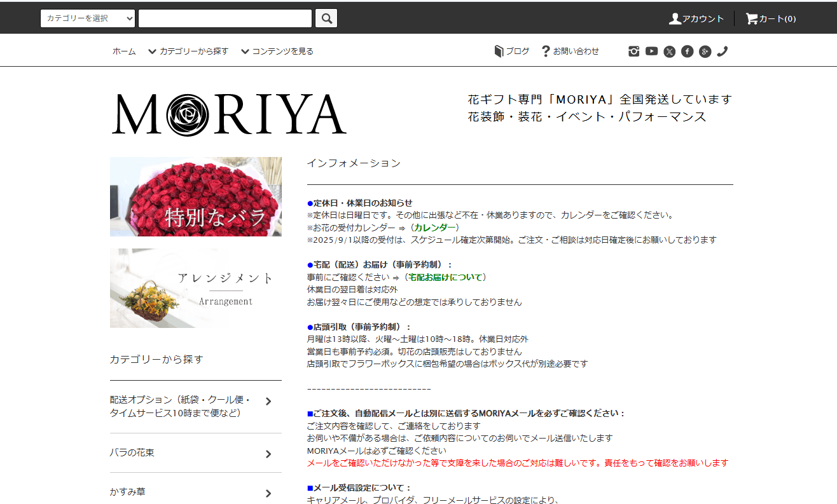Open お問い合わせ in the navigation
837x504 pixels.
[576, 51]
